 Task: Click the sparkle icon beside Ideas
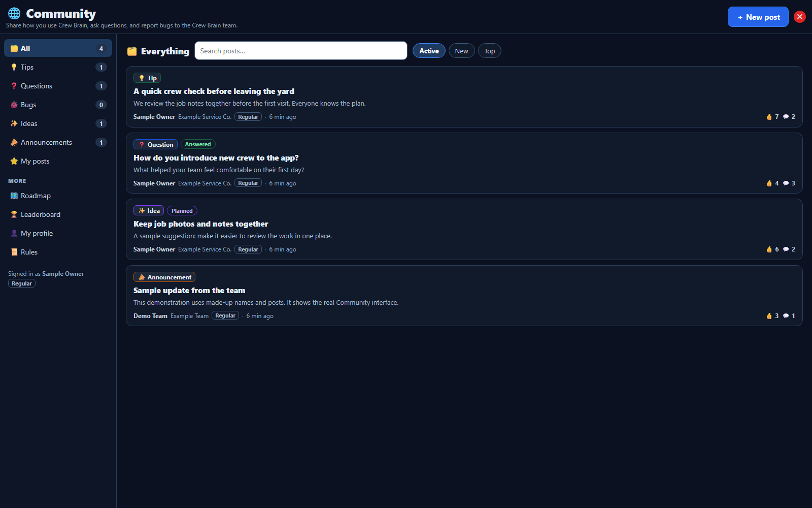pyautogui.click(x=14, y=123)
